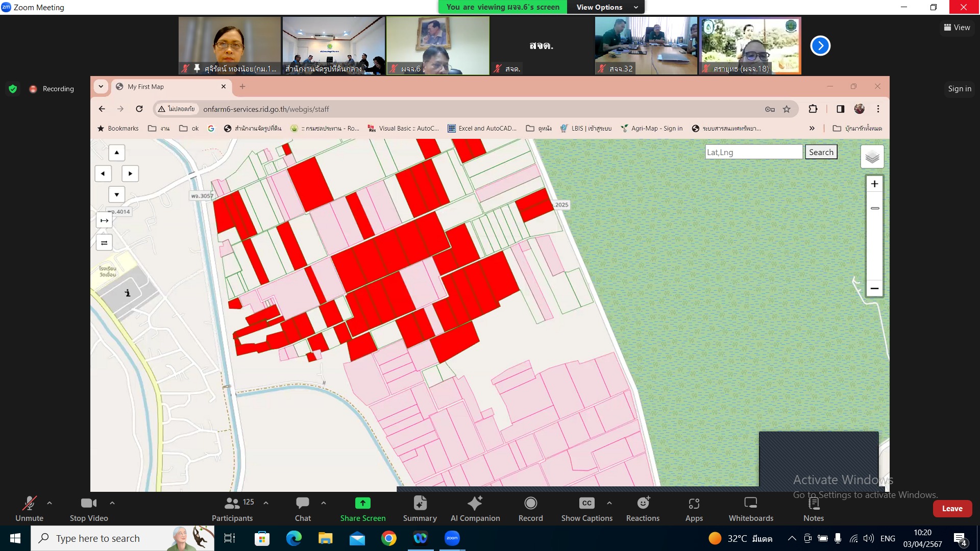Open File Explorer from the taskbar
The width and height of the screenshot is (980, 551).
click(325, 538)
